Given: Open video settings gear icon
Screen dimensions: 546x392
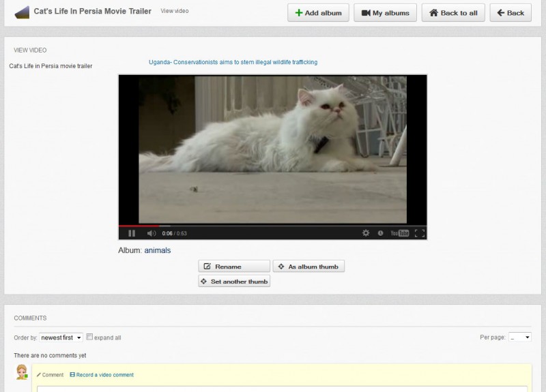Looking at the screenshot, I should tap(366, 233).
